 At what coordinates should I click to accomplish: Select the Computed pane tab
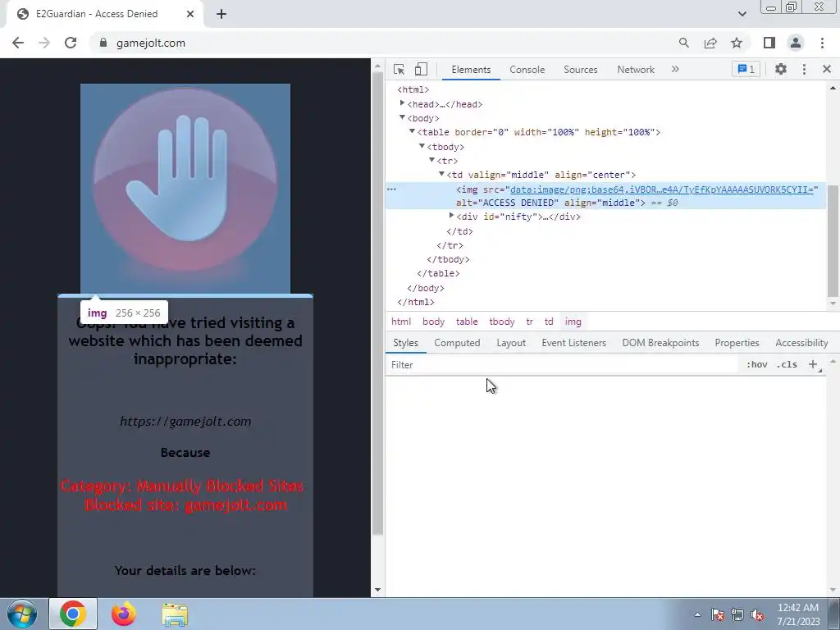point(457,343)
